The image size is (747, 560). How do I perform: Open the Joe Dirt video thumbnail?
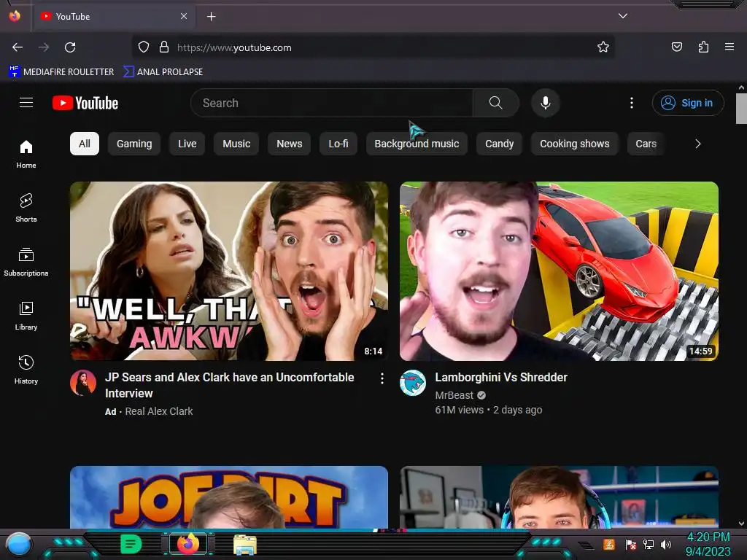click(229, 497)
